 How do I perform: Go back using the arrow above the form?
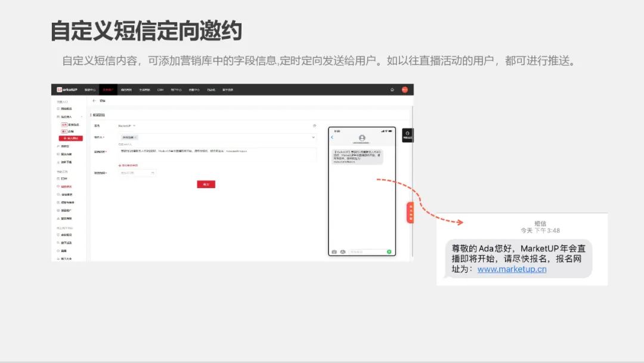click(94, 101)
